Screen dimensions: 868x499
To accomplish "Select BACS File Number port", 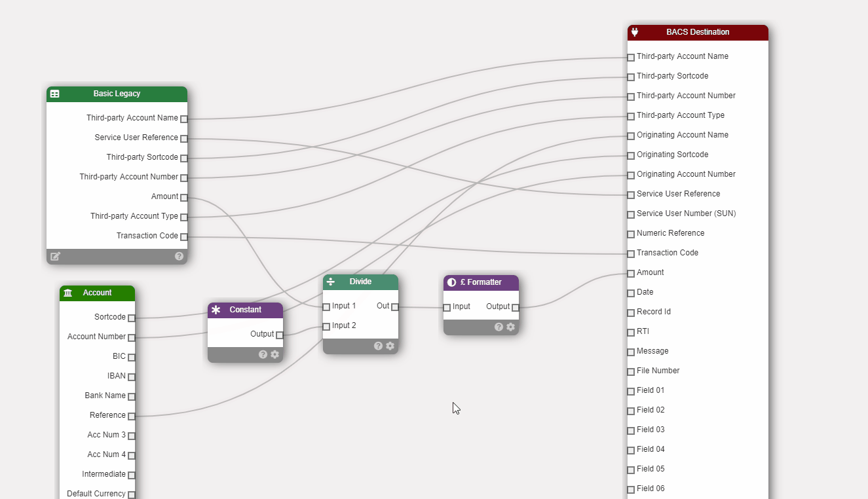I will (x=631, y=371).
